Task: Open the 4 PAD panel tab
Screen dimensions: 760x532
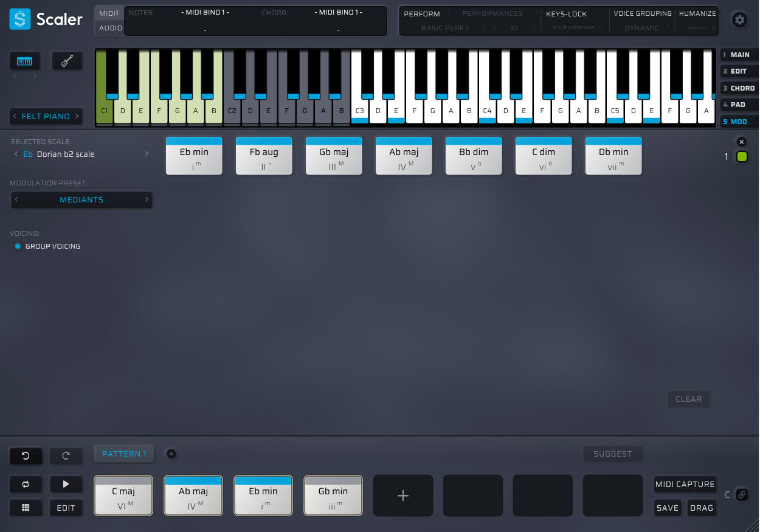Action: click(x=739, y=105)
